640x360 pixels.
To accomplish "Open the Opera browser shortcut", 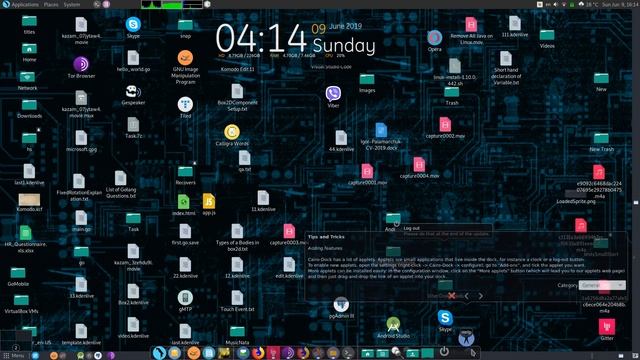I will 434,38.
